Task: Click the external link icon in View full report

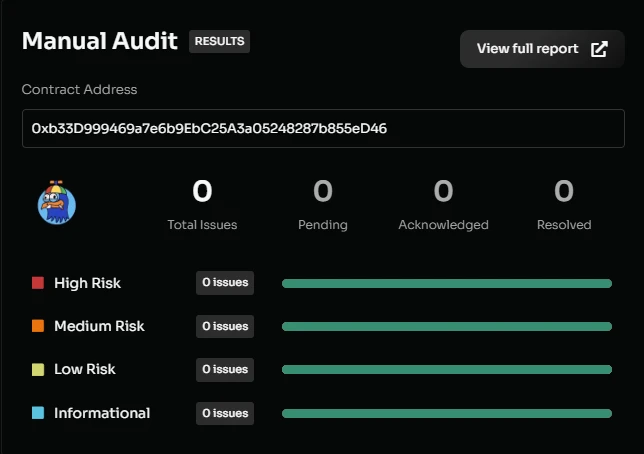Action: [599, 49]
